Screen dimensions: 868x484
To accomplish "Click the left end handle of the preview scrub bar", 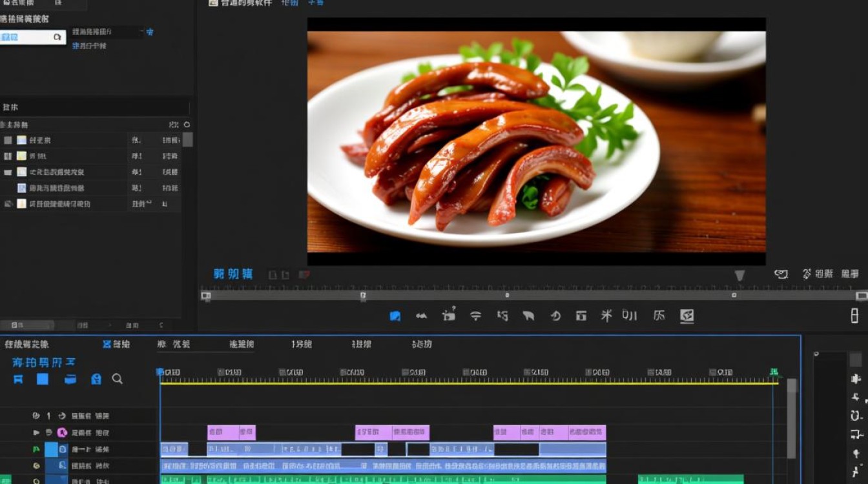I will click(x=206, y=296).
